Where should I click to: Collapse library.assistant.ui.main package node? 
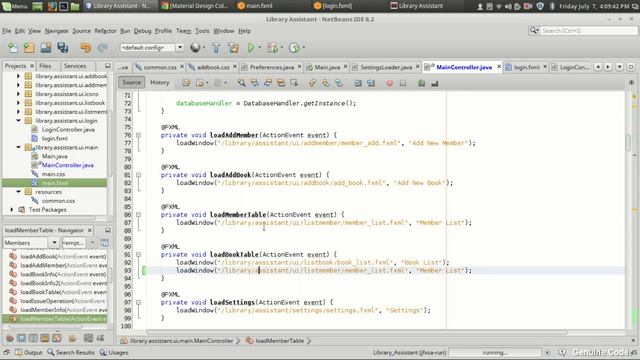[18, 147]
